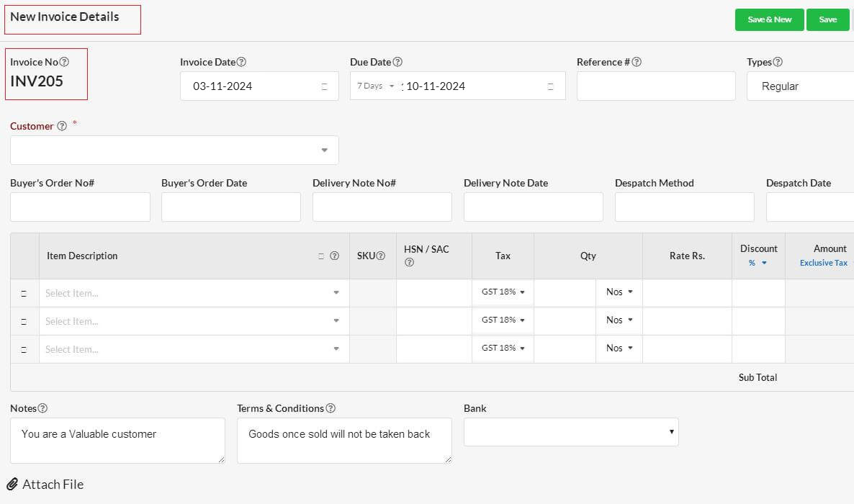The image size is (854, 504).
Task: Click the Buyer's Order No# field
Action: 80,207
